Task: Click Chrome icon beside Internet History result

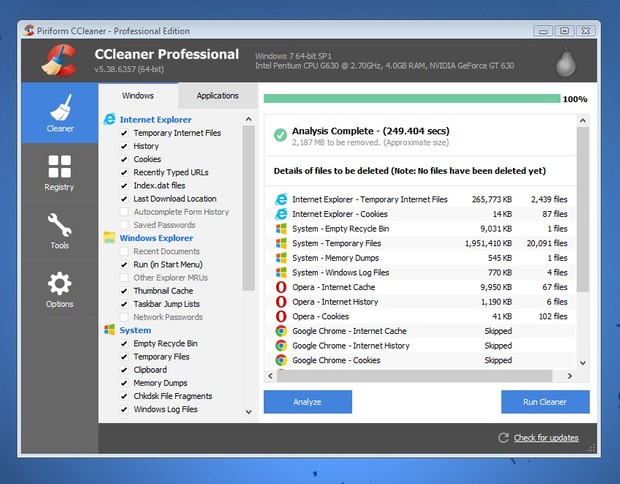Action: [281, 346]
